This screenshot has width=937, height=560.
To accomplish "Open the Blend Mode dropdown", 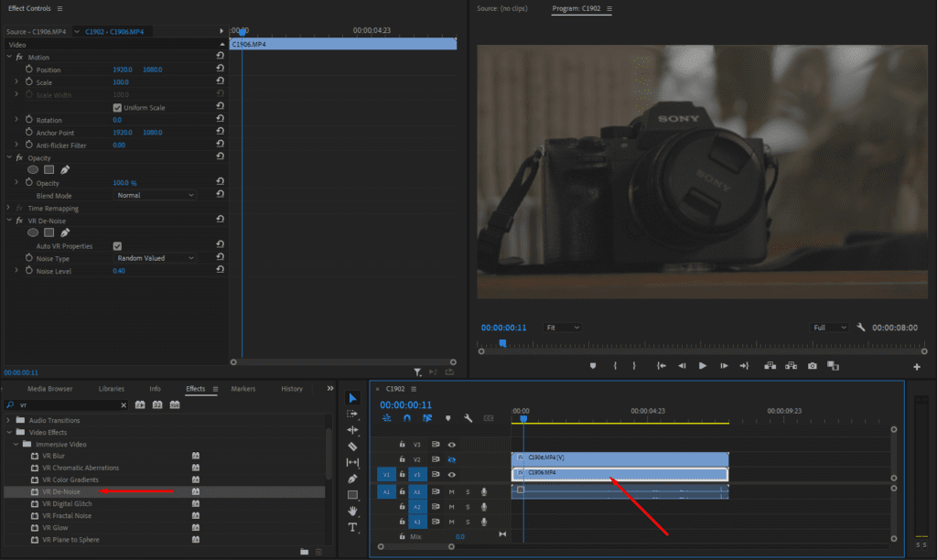I will tap(154, 194).
